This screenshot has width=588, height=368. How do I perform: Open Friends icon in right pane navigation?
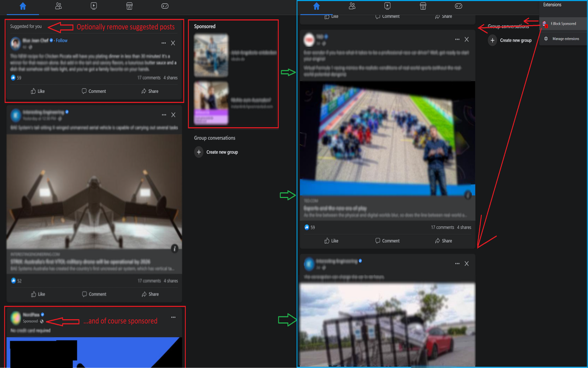point(352,6)
